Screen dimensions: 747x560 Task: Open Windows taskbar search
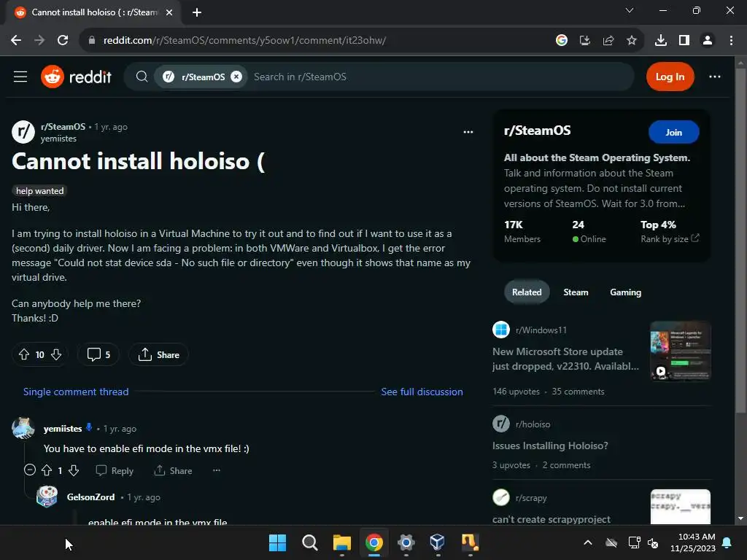tap(309, 542)
